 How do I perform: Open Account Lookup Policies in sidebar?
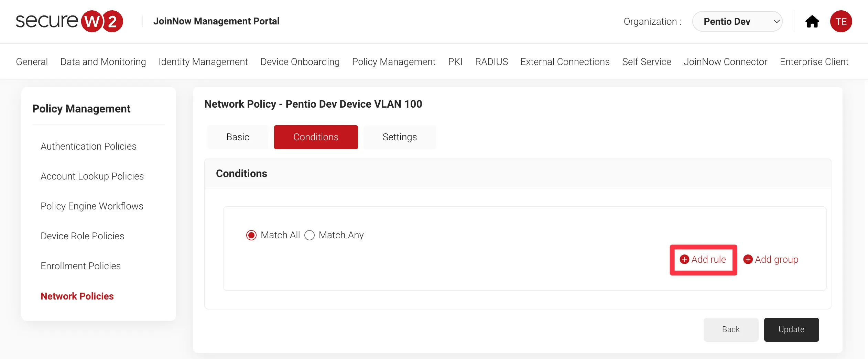(x=92, y=176)
